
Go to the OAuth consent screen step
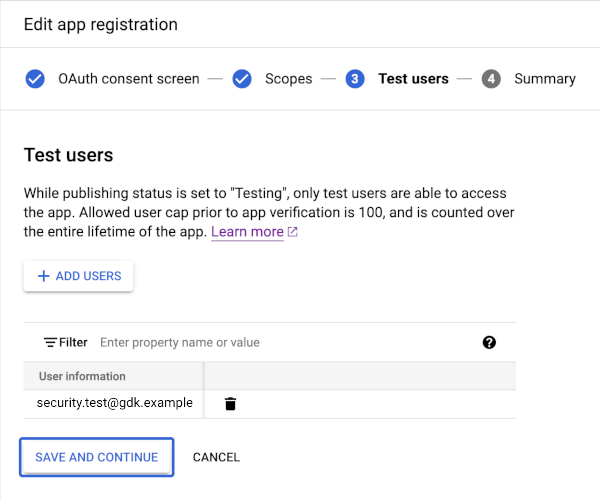(x=128, y=79)
